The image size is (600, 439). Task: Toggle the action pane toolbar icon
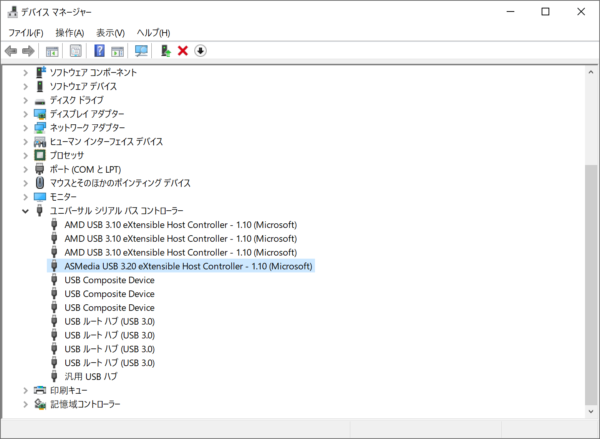coord(117,51)
